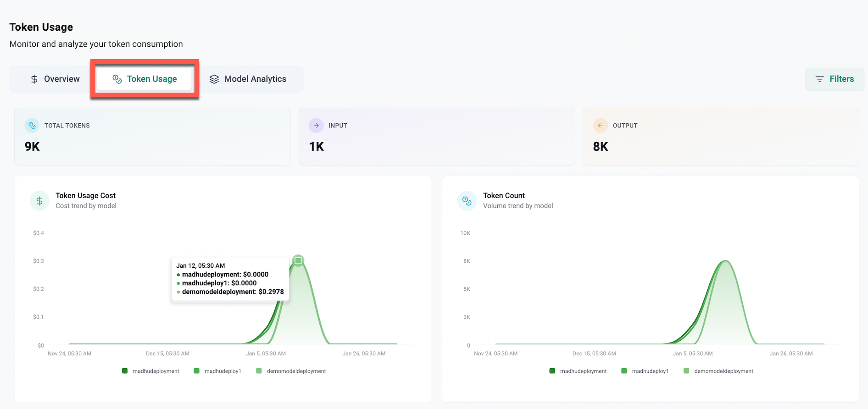This screenshot has height=409, width=868.
Task: Click the peak of the Token Count curve
Action: point(725,261)
